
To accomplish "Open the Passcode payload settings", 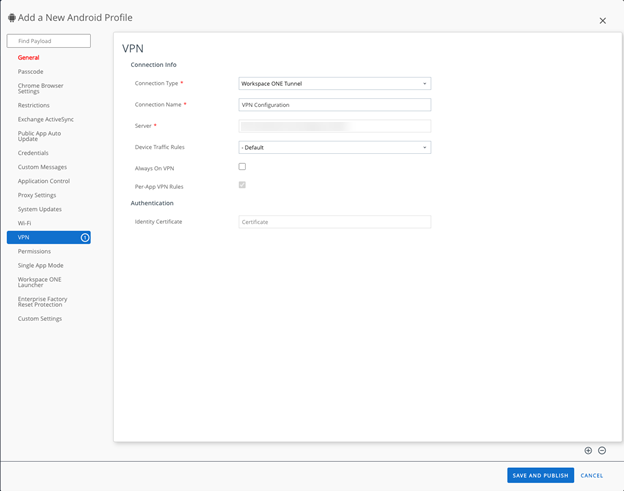I will [31, 72].
